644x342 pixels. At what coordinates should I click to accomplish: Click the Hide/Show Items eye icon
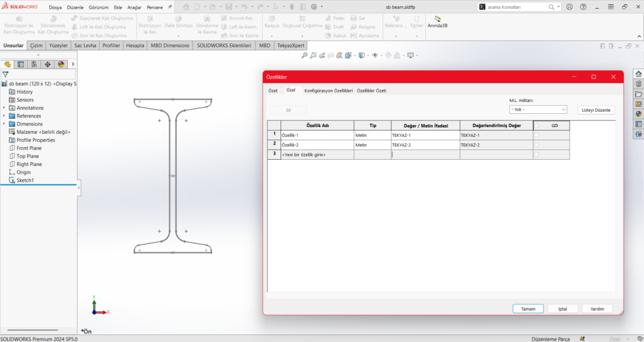pyautogui.click(x=375, y=55)
